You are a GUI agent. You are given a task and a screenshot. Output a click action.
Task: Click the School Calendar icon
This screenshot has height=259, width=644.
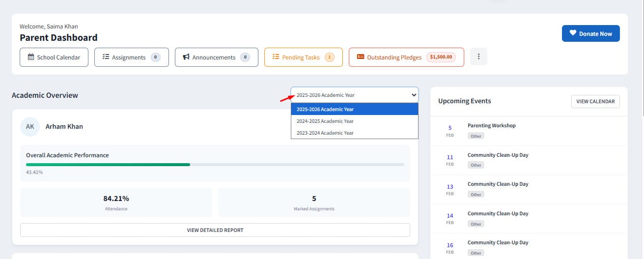[31, 57]
